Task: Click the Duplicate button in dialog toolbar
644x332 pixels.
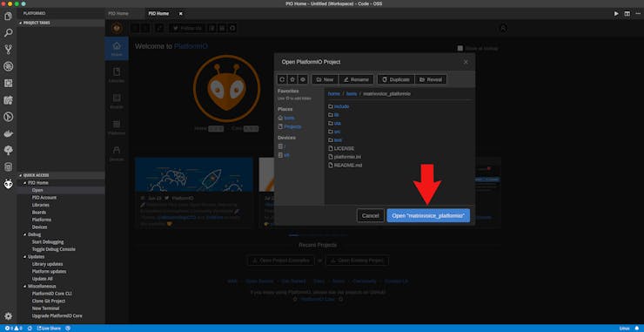Action: click(x=396, y=79)
